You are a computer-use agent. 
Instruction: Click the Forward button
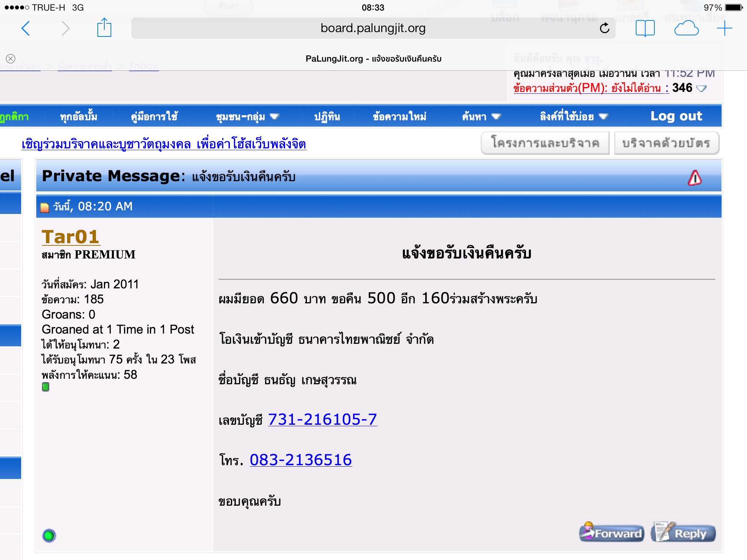tap(612, 533)
